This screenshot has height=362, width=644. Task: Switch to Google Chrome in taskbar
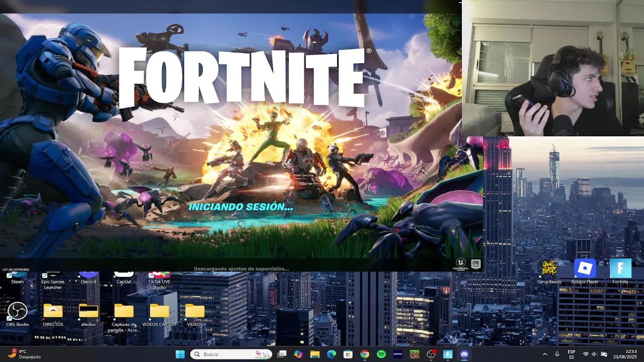(365, 354)
